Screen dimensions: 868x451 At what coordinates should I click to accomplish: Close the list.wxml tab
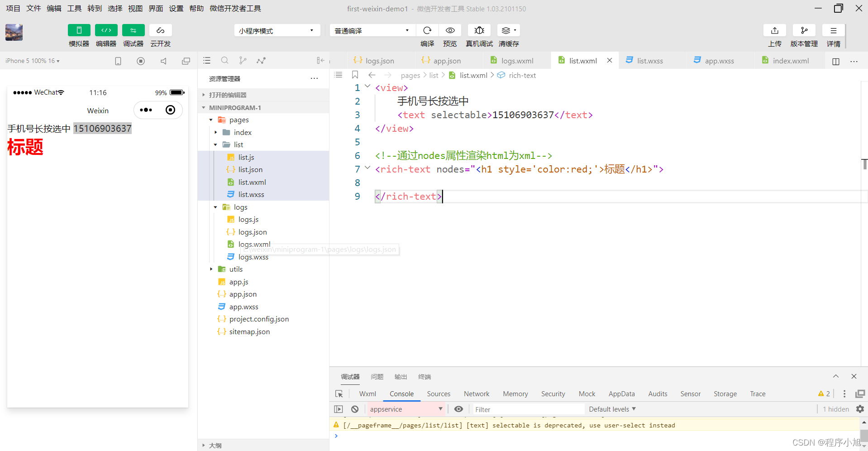[610, 60]
